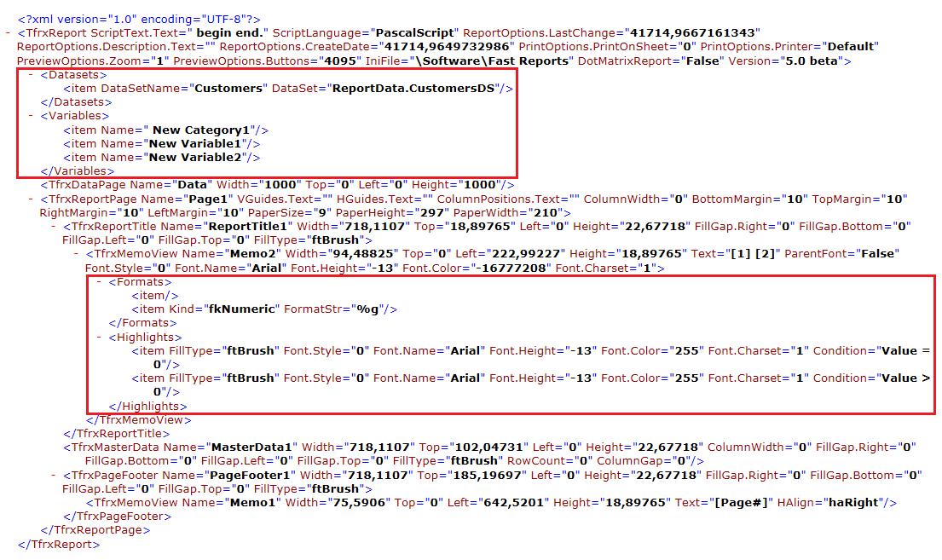Collapse the Datasets node

tap(31, 75)
